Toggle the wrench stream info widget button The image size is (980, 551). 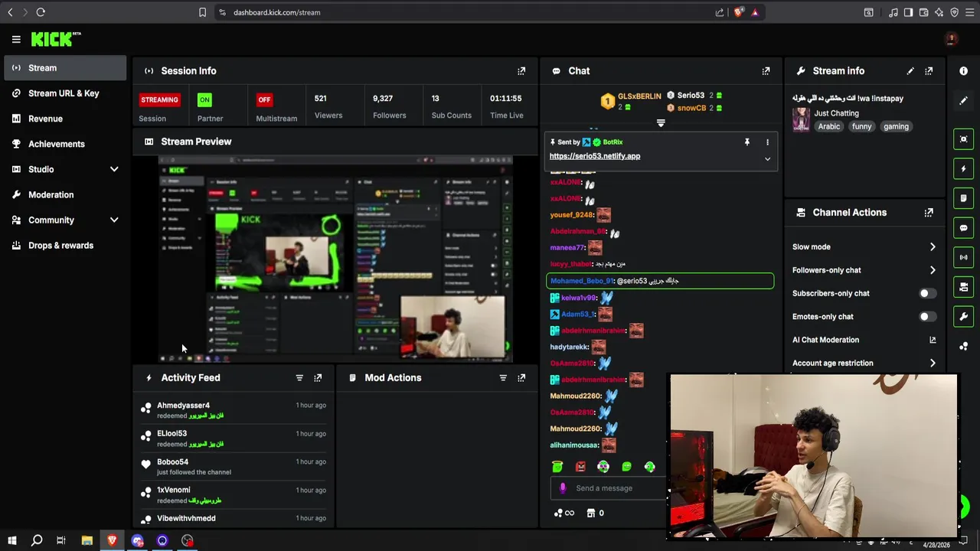click(x=963, y=317)
